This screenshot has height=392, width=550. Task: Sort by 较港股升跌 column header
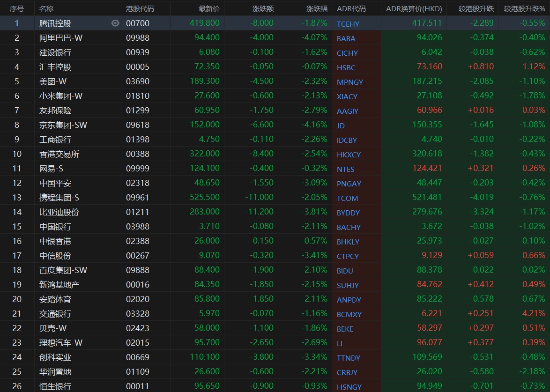(x=475, y=8)
